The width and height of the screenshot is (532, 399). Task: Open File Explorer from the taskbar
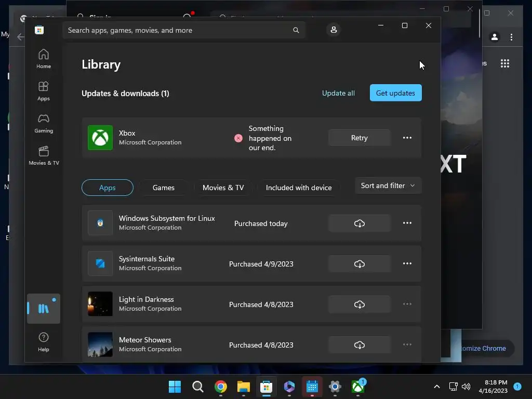pos(243,387)
